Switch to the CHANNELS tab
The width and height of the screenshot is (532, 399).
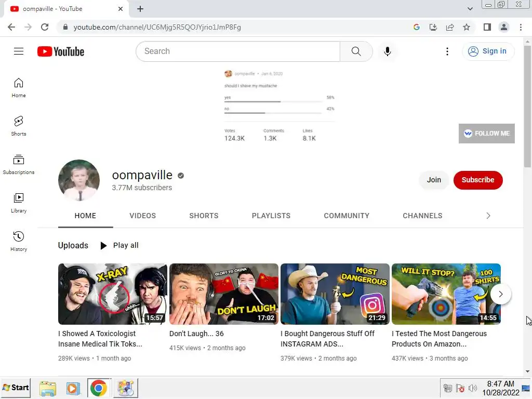(422, 216)
